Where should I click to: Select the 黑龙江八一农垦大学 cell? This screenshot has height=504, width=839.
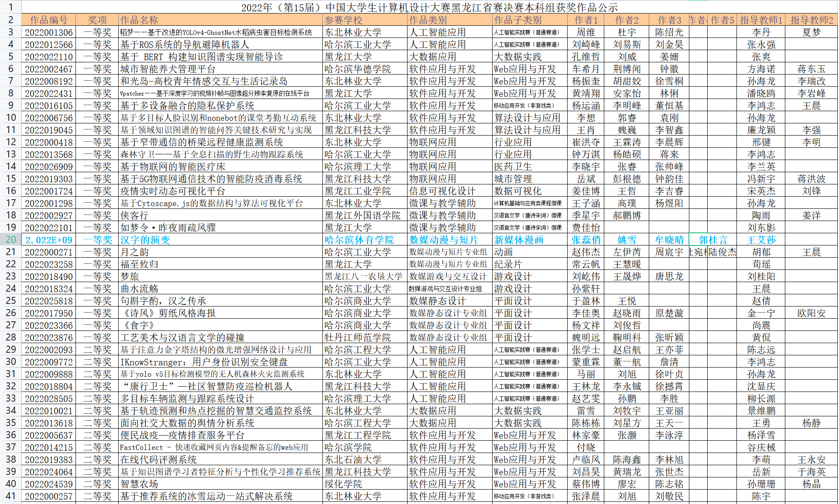pyautogui.click(x=363, y=276)
